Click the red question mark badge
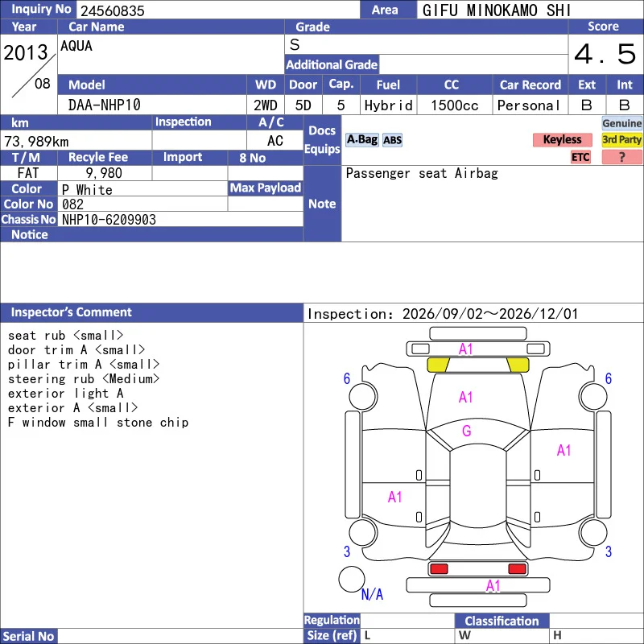Screen dimensions: 644x644 tap(621, 157)
